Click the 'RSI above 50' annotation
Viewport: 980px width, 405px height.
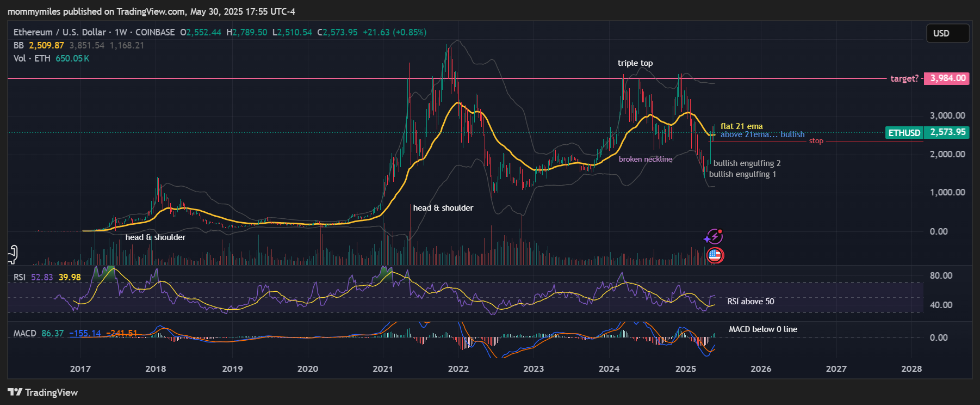point(750,302)
